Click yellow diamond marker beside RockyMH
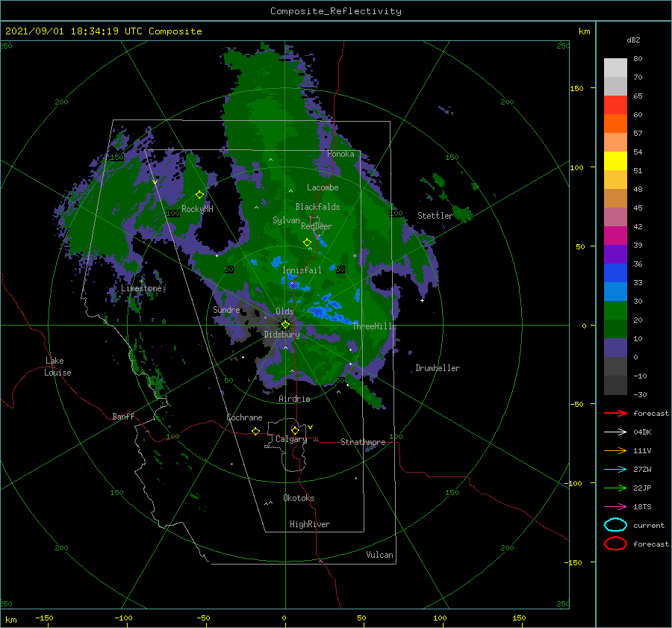Image resolution: width=672 pixels, height=628 pixels. [199, 195]
